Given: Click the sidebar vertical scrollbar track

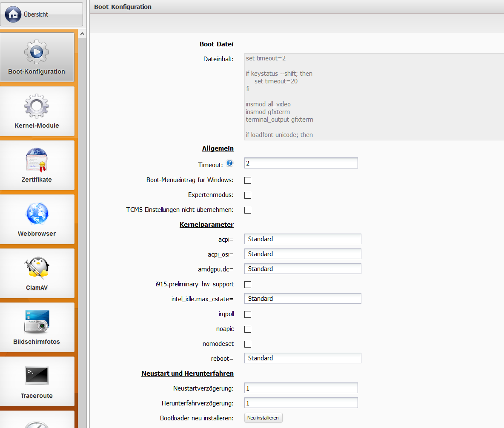Looking at the screenshot, I should [x=82, y=233].
